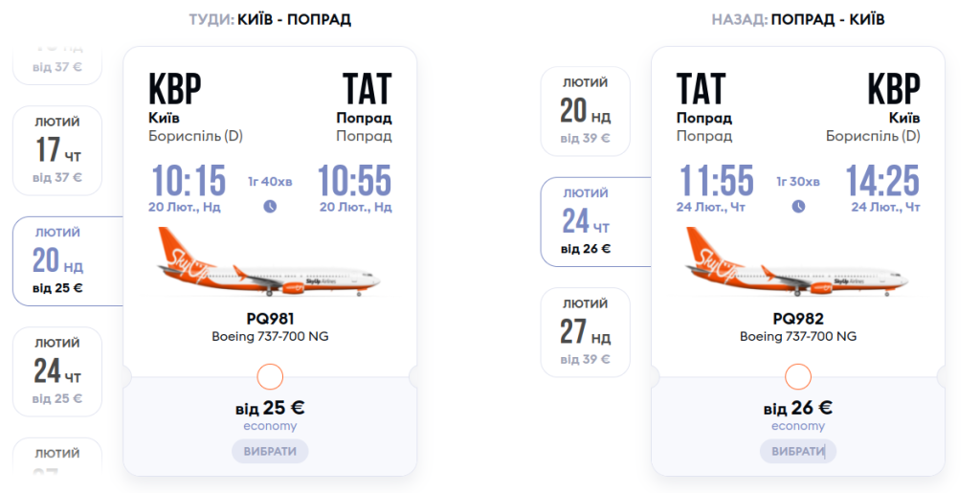This screenshot has width=980, height=493.
Task: Select the outbound fare radio circle
Action: (270, 376)
